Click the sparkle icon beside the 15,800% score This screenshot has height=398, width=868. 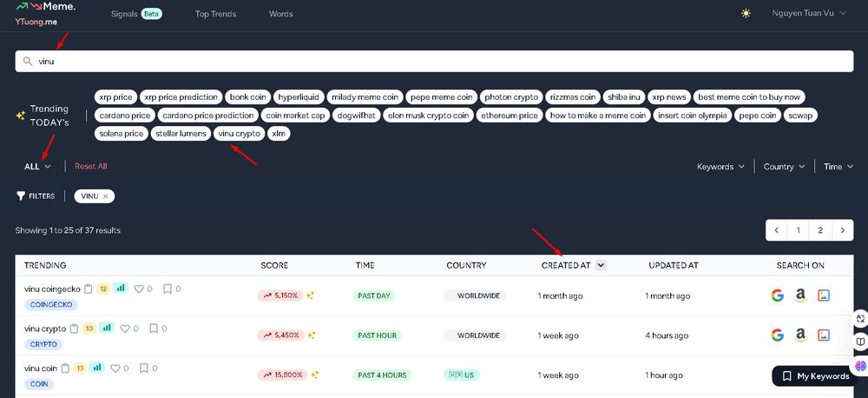click(x=315, y=375)
